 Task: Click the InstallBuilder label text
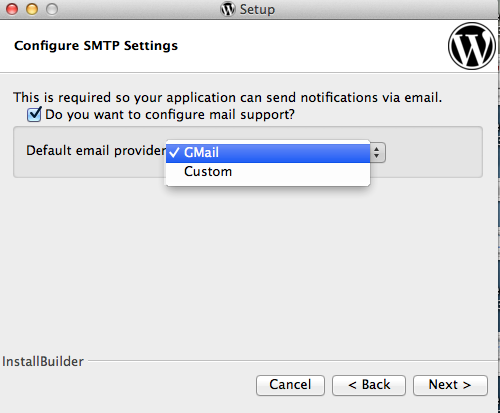point(43,361)
